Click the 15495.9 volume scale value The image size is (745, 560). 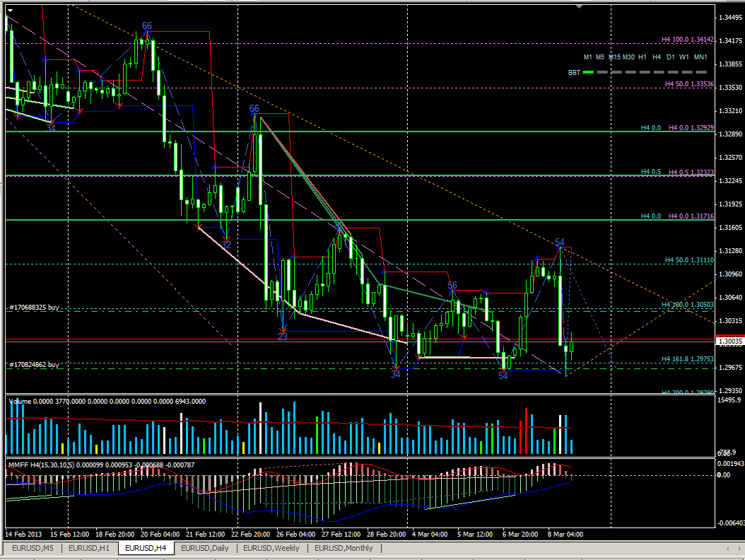[729, 399]
